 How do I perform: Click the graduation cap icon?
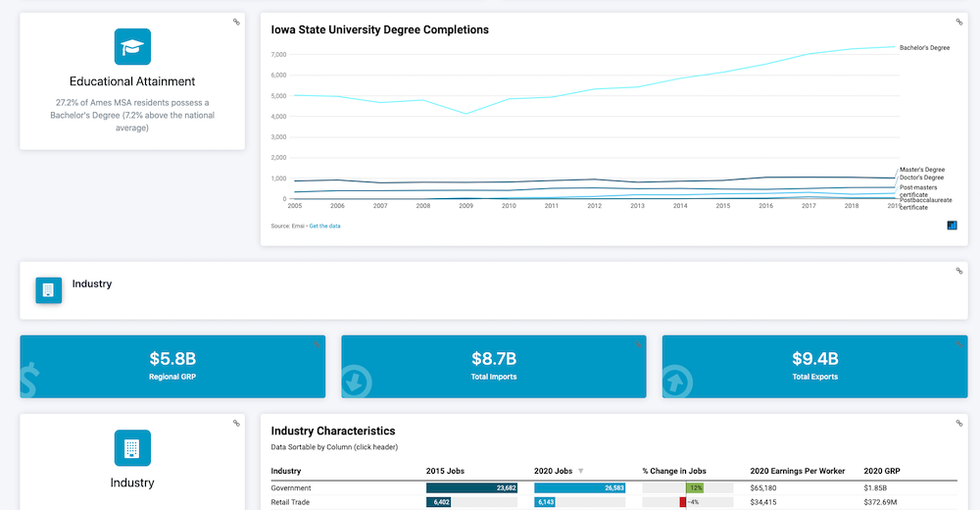point(132,46)
